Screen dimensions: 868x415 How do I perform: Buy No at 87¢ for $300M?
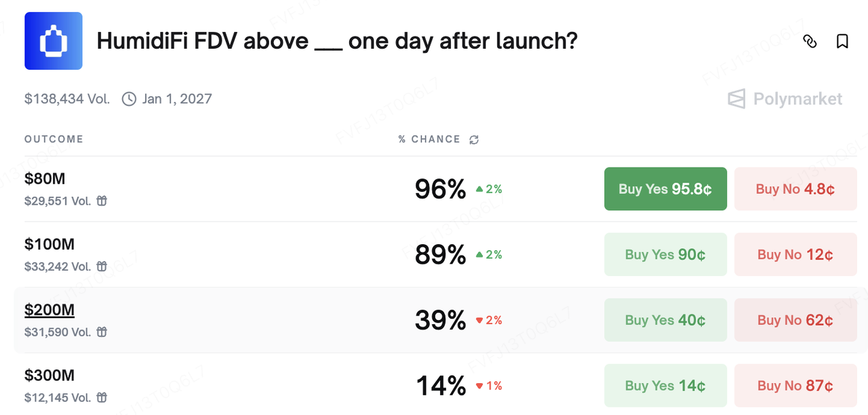click(x=795, y=386)
